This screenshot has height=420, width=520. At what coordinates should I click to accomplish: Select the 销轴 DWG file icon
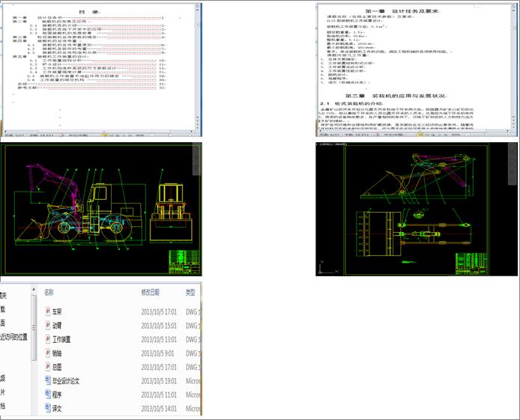tap(48, 353)
